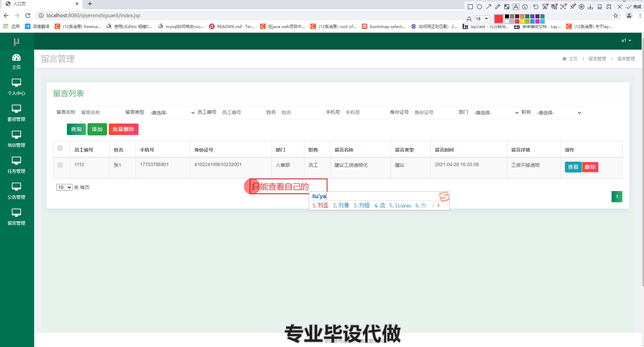Open the README.md bookmark
This screenshot has height=347, width=644.
(232, 26)
